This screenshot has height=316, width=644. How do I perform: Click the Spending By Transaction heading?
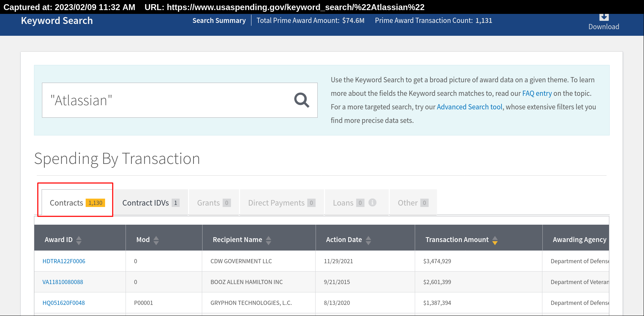pyautogui.click(x=117, y=159)
